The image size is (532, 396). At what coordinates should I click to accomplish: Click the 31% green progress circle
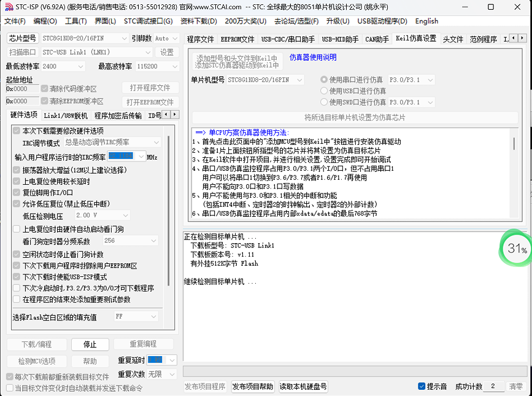pos(515,249)
